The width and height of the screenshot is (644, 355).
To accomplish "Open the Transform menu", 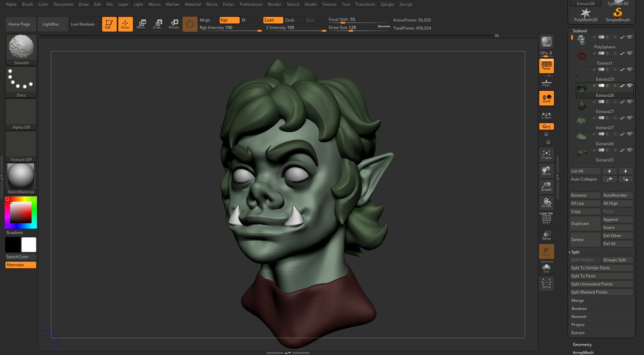I will (365, 4).
